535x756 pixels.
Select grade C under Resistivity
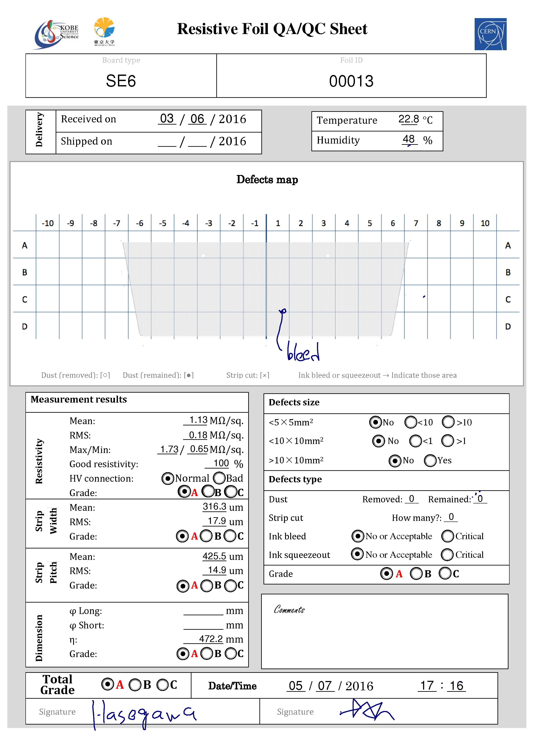(x=231, y=492)
